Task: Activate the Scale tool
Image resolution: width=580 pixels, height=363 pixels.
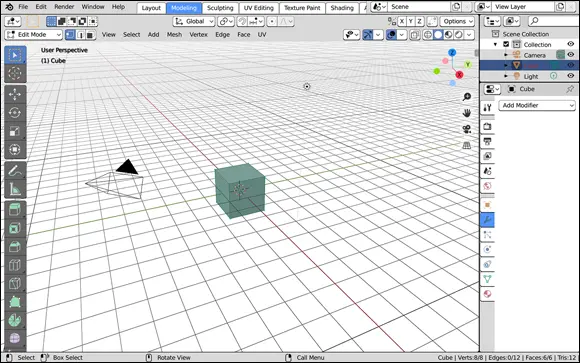Action: click(15, 131)
